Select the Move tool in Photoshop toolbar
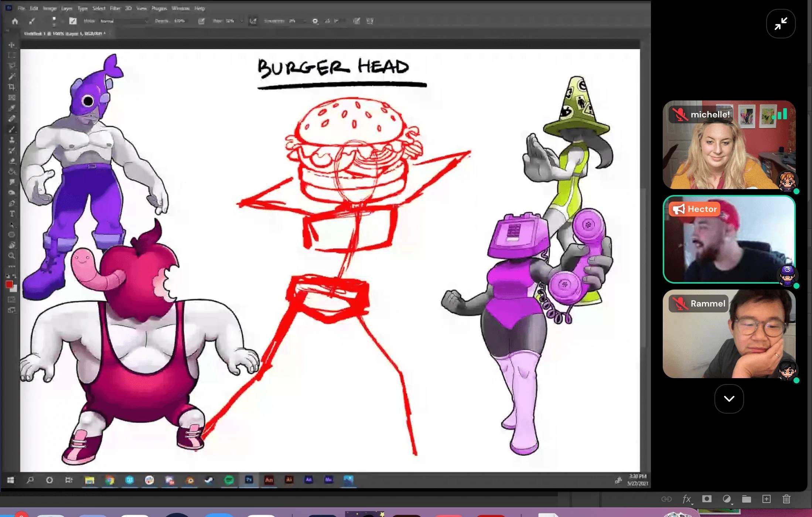Screen dimensions: 812x517 tap(12, 45)
